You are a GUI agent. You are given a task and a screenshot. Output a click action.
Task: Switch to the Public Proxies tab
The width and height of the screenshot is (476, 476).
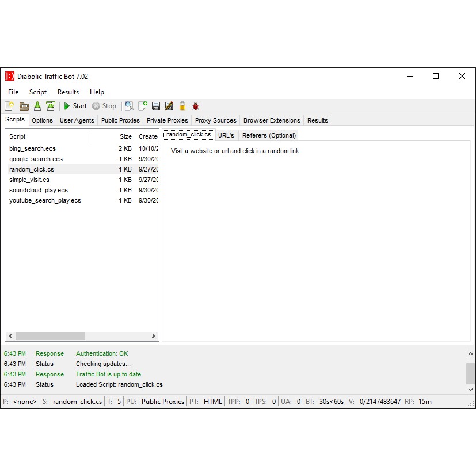(x=120, y=120)
